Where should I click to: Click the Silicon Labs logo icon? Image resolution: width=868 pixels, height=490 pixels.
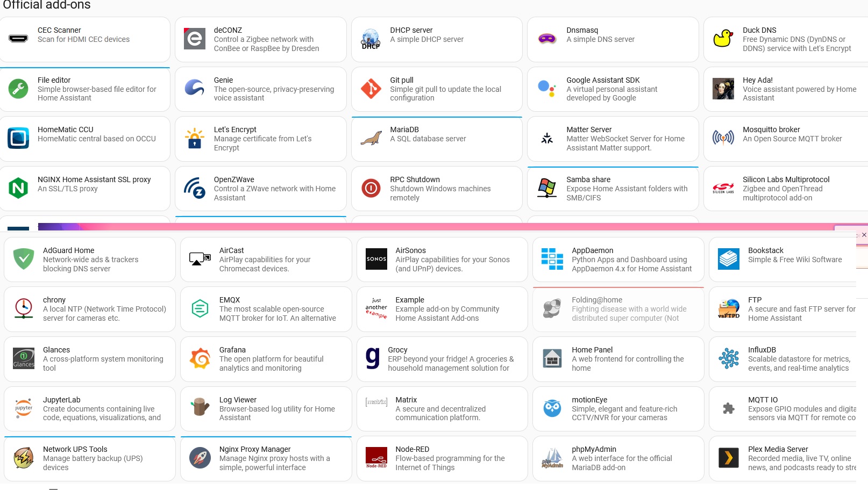[x=723, y=188]
